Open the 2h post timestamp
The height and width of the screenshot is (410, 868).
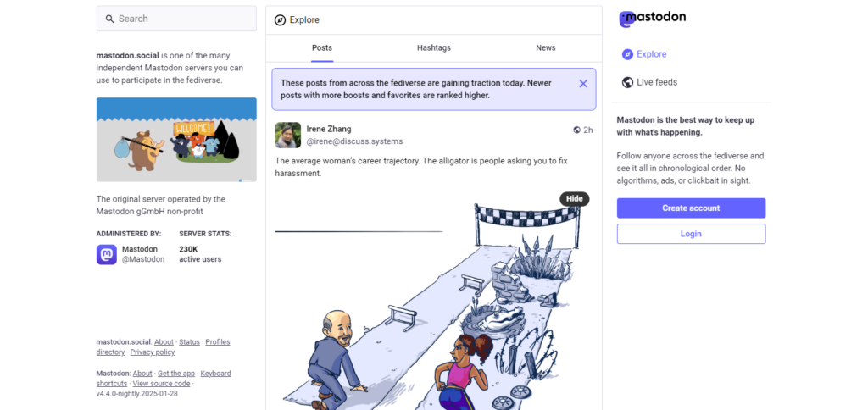(588, 130)
